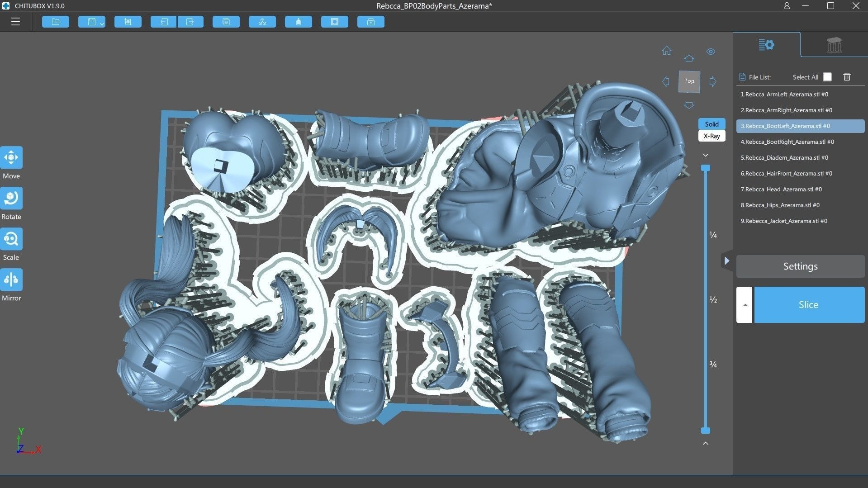This screenshot has width=868, height=488.
Task: Rotate view with right arrow beside cube
Action: (x=713, y=81)
